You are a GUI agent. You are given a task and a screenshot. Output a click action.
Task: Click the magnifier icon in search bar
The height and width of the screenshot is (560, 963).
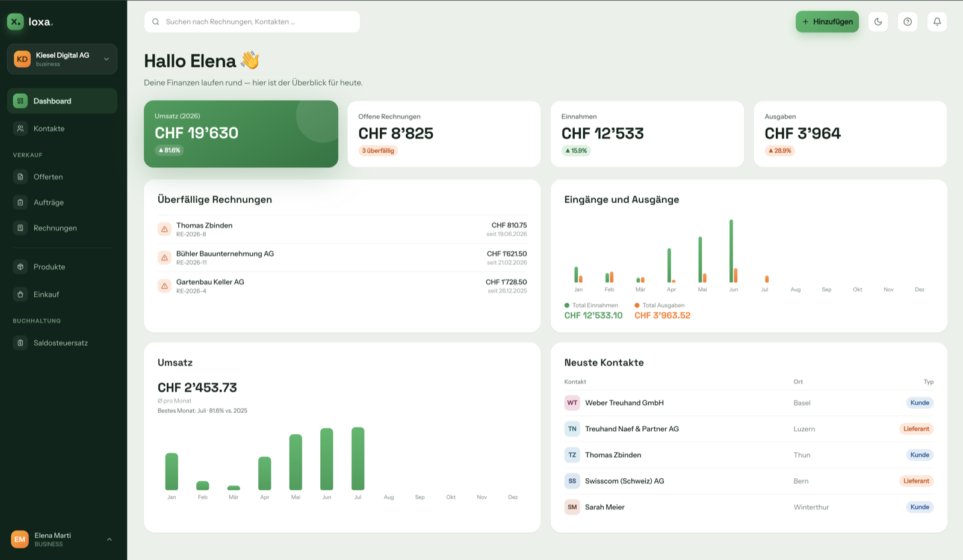click(x=156, y=22)
